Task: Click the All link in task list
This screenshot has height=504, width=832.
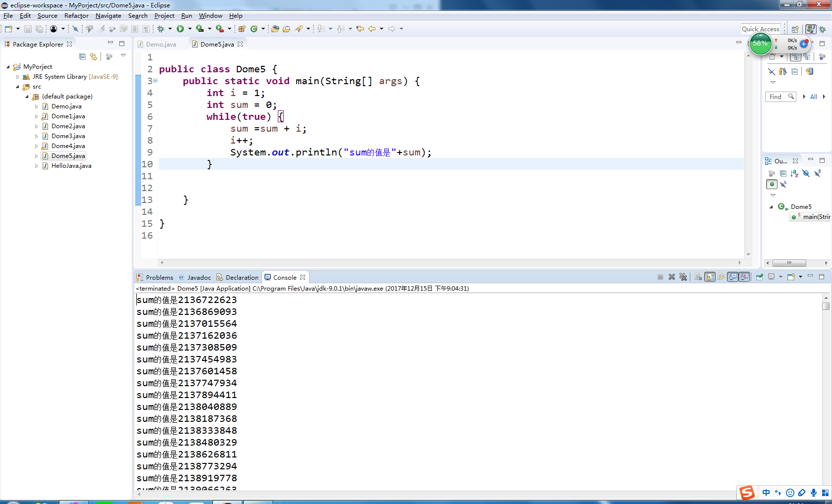Action: click(813, 97)
